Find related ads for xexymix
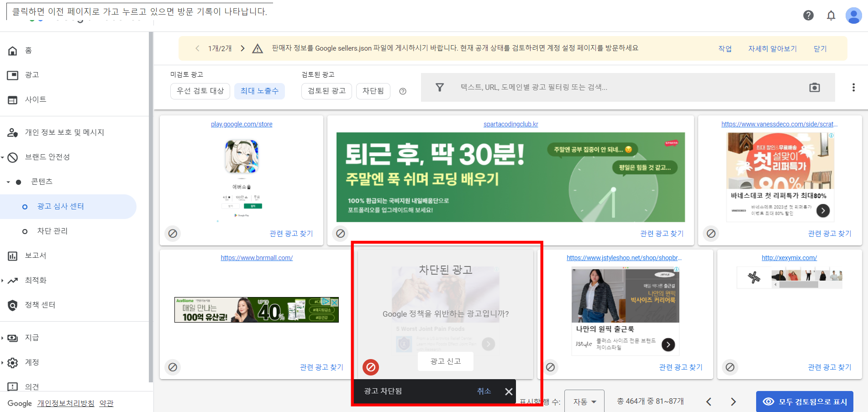The width and height of the screenshot is (868, 412). 830,367
